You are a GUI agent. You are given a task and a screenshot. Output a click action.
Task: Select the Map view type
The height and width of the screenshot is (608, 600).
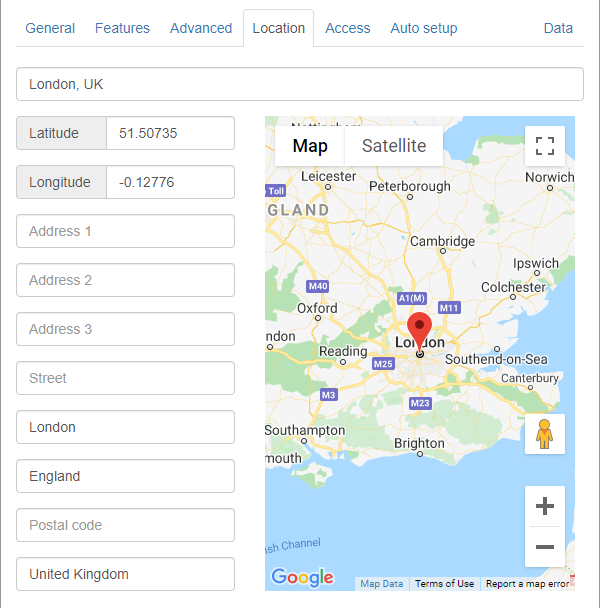point(310,146)
